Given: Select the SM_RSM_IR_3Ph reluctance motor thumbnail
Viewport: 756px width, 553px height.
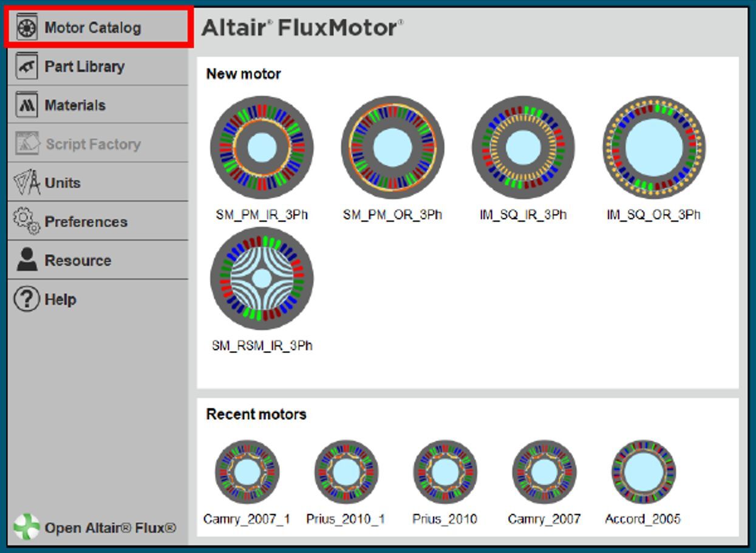Looking at the screenshot, I should [x=262, y=279].
